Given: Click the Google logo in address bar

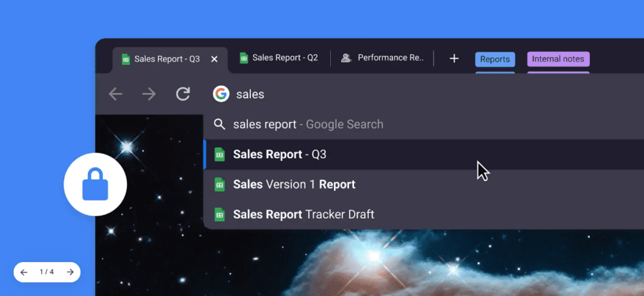Looking at the screenshot, I should click(221, 94).
